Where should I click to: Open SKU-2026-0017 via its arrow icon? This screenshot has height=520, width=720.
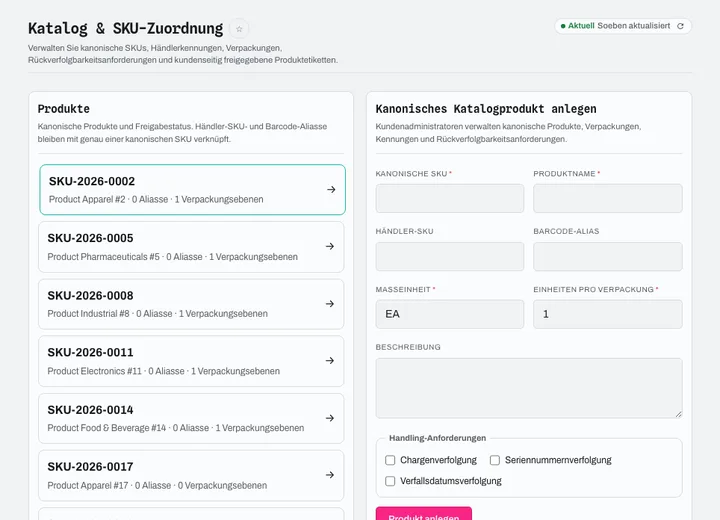pos(330,475)
